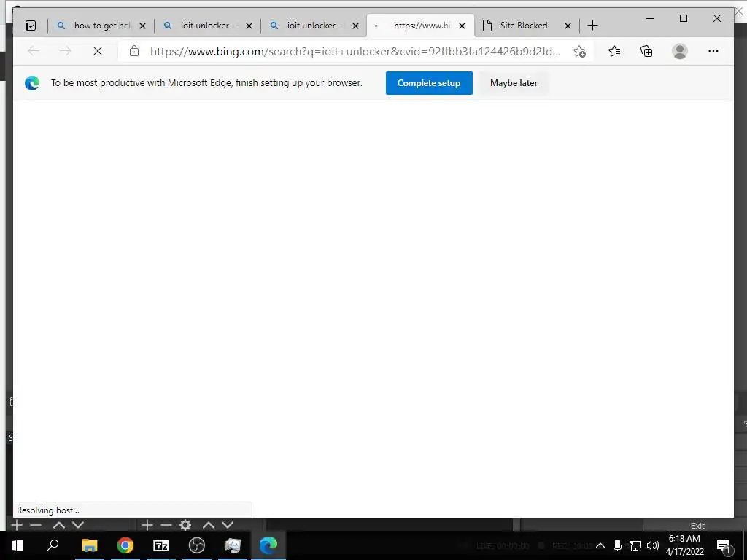Click the Exit button in OBS window
The image size is (747, 560).
pyautogui.click(x=697, y=525)
